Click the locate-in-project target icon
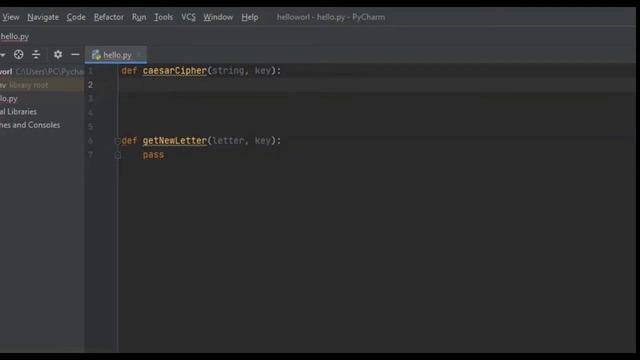640x360 pixels. (x=18, y=54)
